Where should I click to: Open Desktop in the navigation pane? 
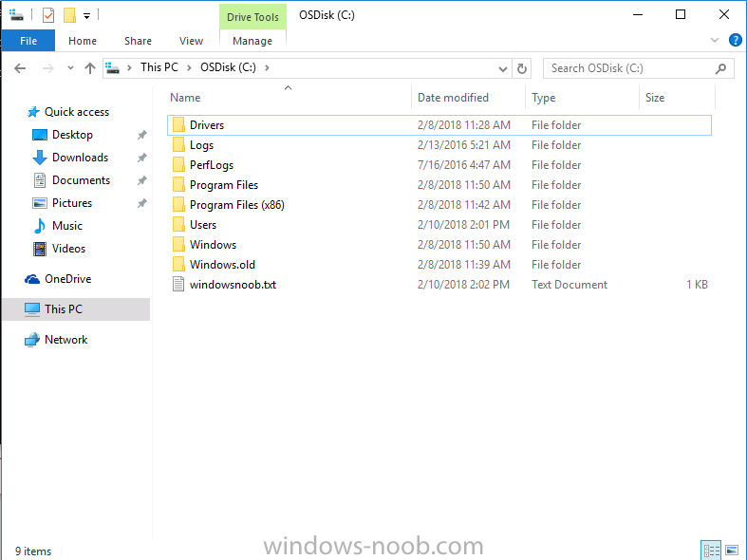tap(72, 135)
